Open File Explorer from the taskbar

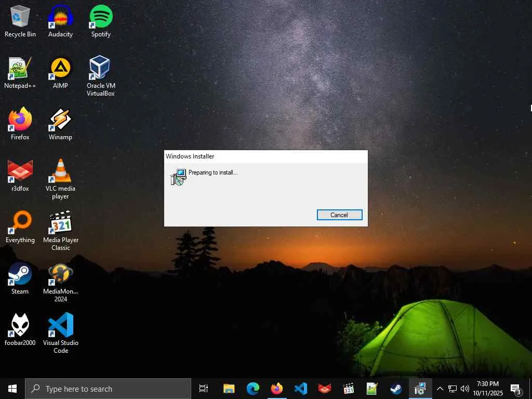pos(229,389)
